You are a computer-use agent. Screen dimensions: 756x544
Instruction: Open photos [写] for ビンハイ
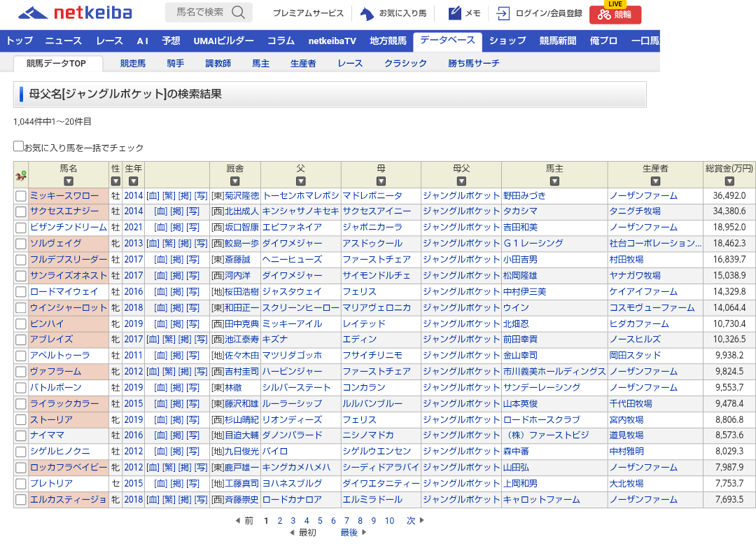[193, 323]
